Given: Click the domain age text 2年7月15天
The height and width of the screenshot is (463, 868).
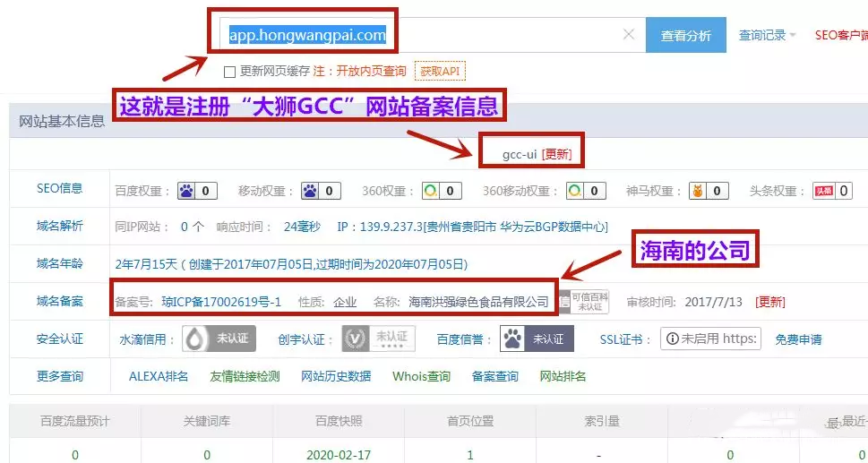Looking at the screenshot, I should 146,264.
